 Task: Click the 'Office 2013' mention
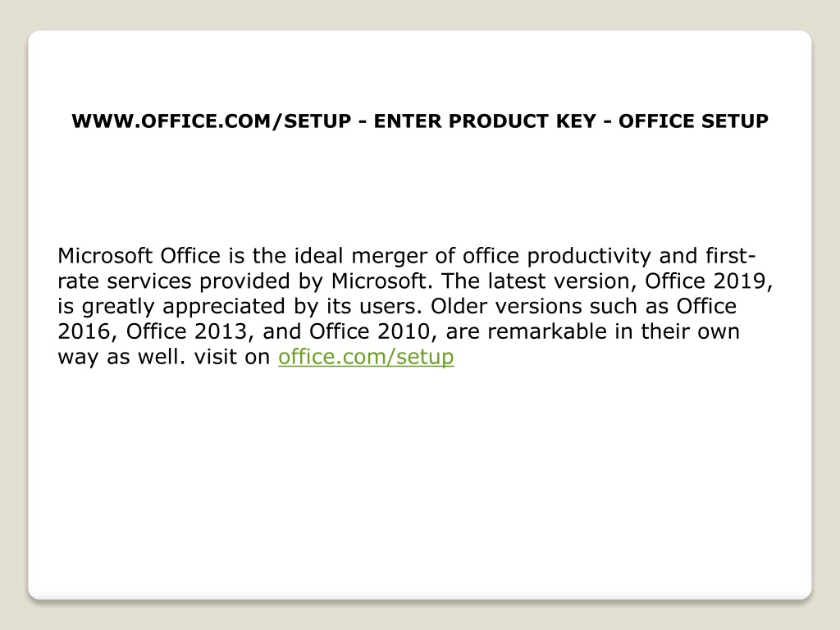pos(186,331)
